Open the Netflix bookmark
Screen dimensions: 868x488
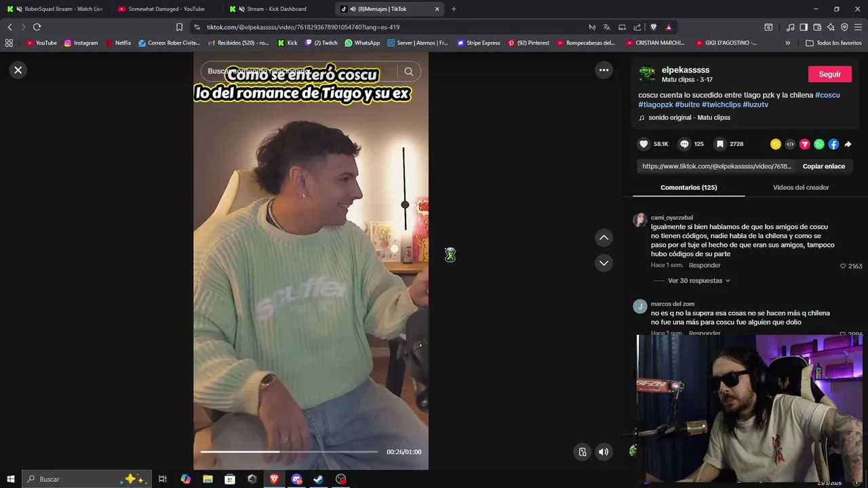[118, 43]
